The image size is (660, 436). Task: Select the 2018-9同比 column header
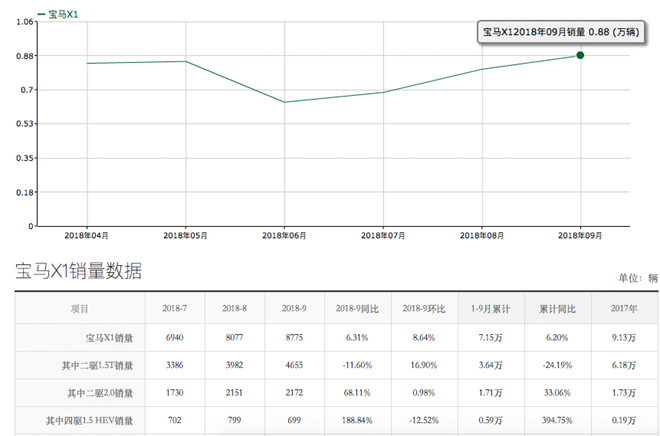(x=357, y=309)
